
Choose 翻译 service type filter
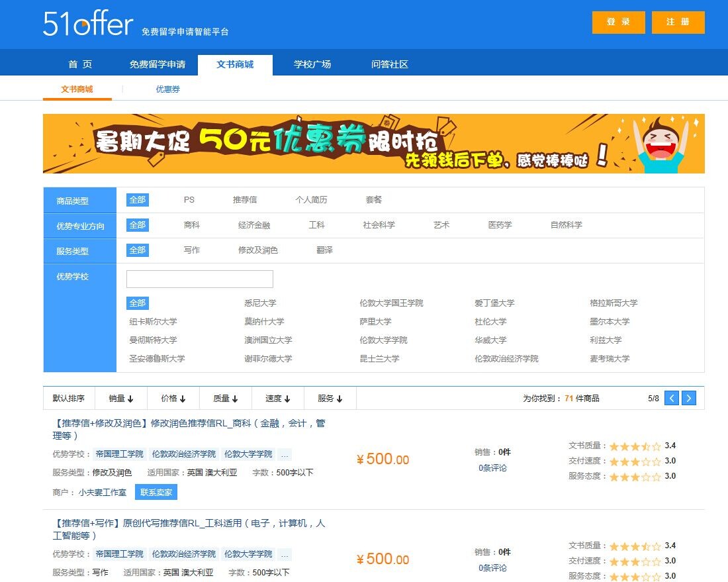click(x=324, y=250)
